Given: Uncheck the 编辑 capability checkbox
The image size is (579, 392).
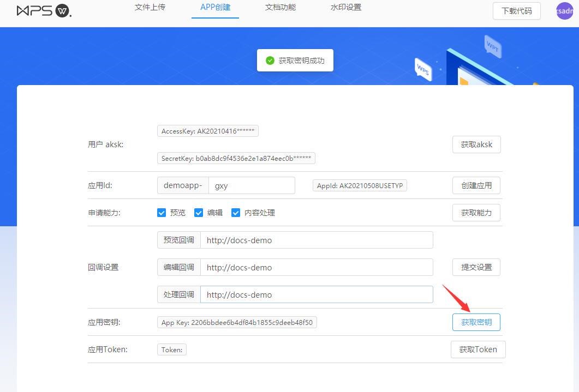Looking at the screenshot, I should point(199,213).
